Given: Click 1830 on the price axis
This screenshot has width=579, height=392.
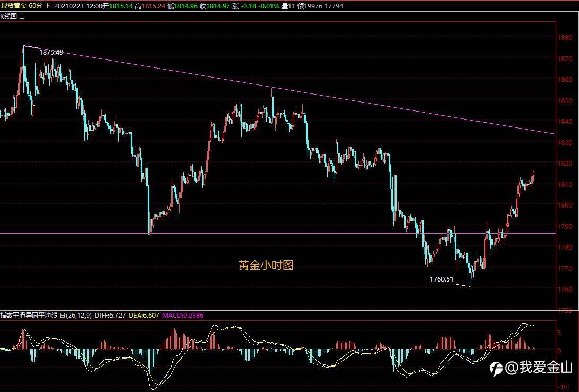Looking at the screenshot, I should click(x=565, y=142).
